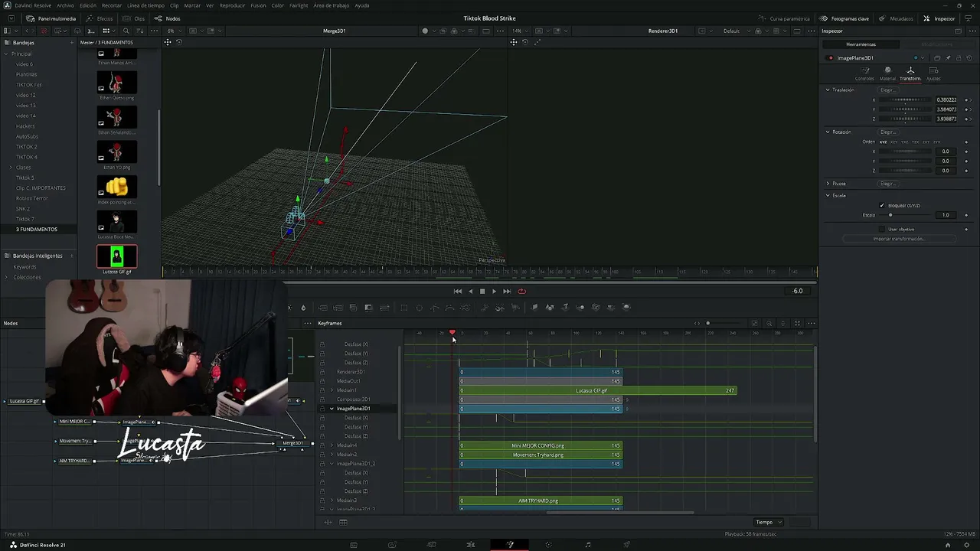
Task: Open the Material tab icon
Action: [887, 73]
